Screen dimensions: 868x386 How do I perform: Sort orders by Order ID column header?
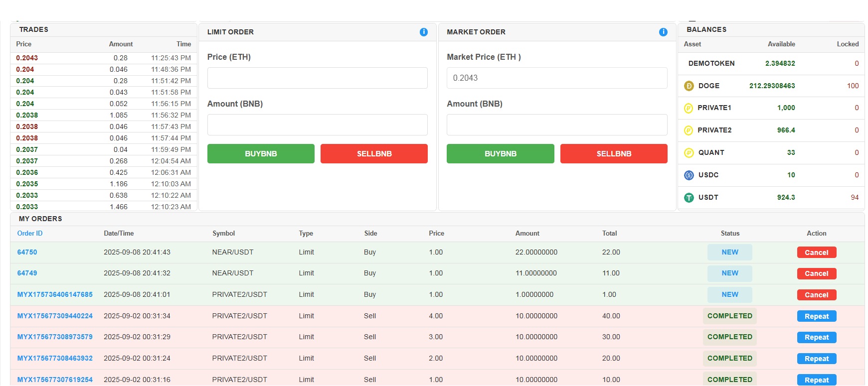30,233
